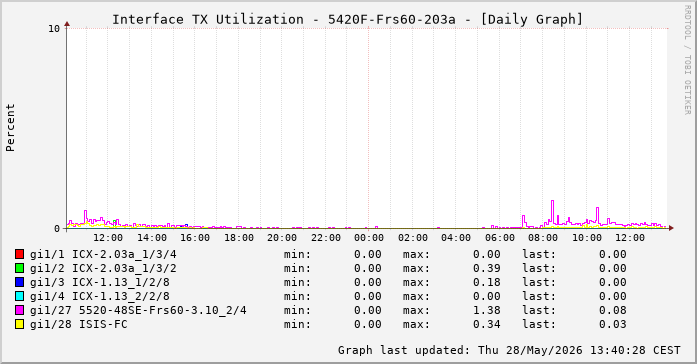
Task: Click the 04:00 time axis label
Action: 456,238
